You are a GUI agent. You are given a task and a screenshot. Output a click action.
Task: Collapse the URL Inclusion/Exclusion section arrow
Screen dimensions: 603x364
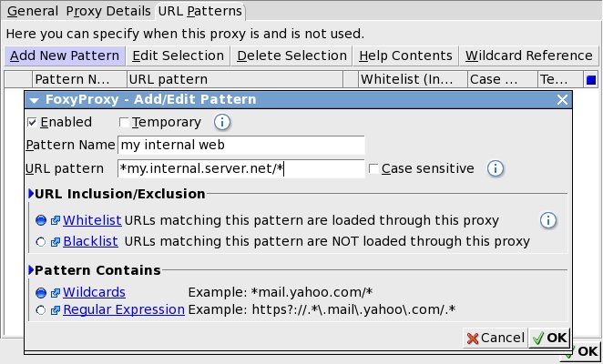click(31, 194)
